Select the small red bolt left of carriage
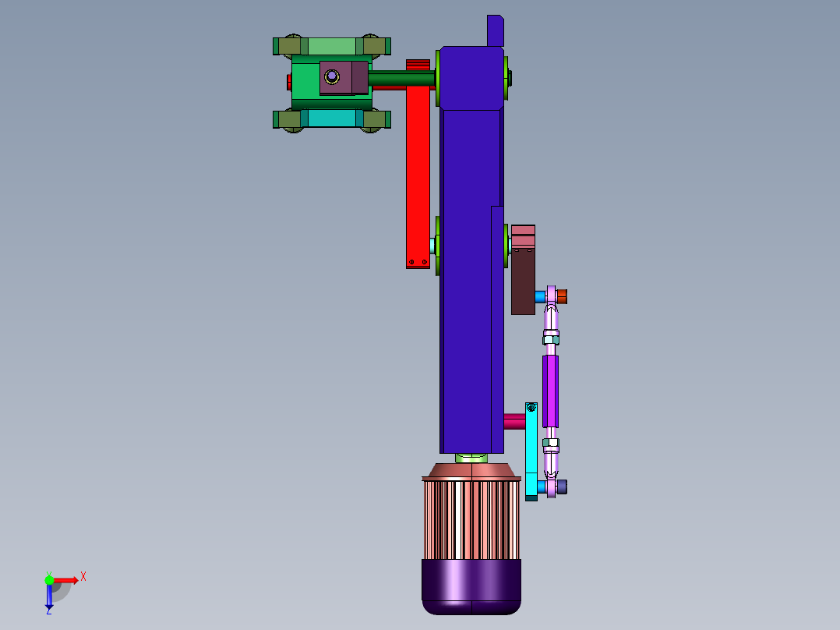 point(289,82)
